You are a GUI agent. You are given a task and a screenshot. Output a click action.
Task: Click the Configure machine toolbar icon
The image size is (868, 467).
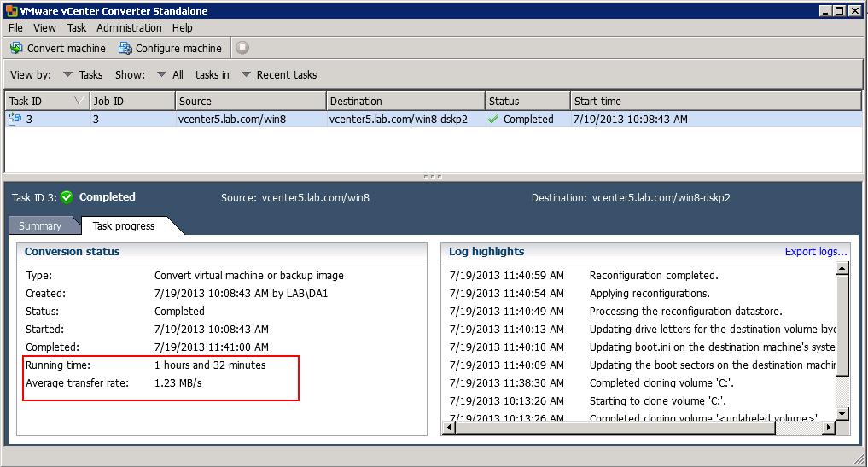click(x=125, y=48)
